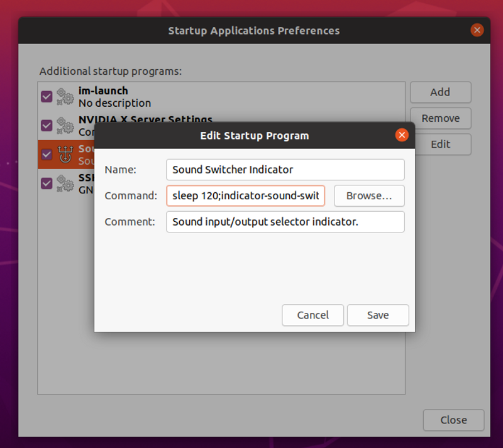The image size is (503, 448).
Task: Click the Remove button
Action: pos(441,118)
